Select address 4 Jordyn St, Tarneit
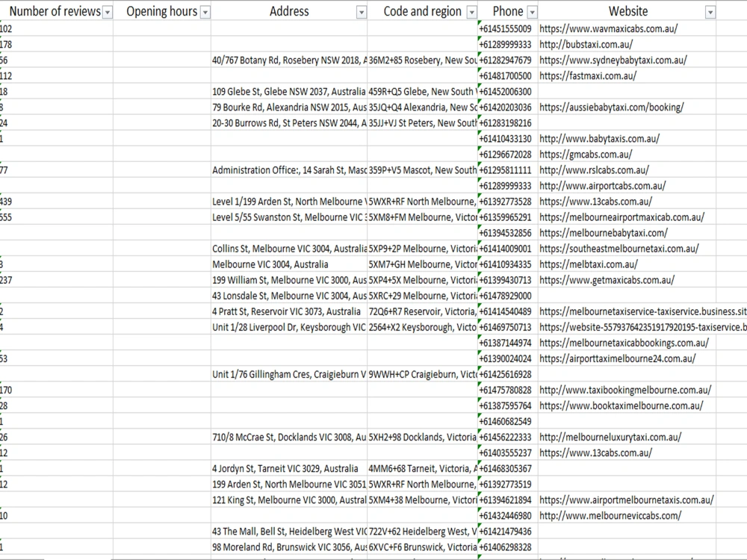747x560 pixels. (x=289, y=469)
